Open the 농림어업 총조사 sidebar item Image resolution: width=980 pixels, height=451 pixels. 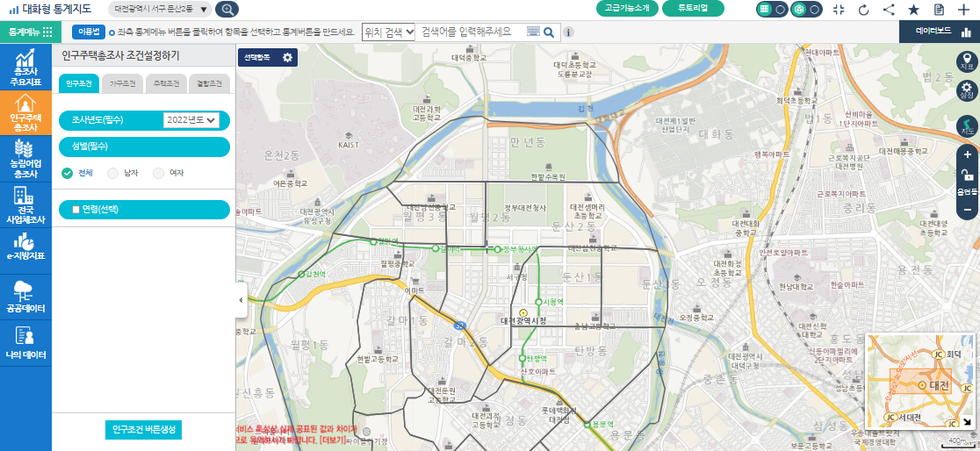point(25,158)
